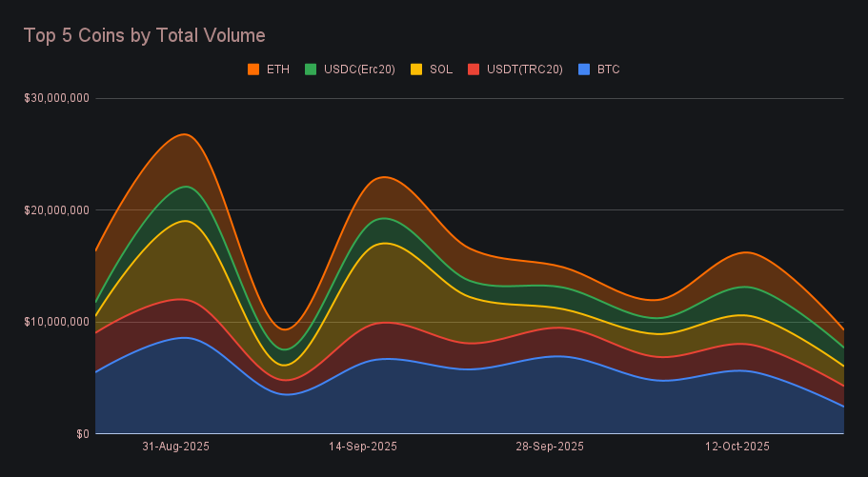
Task: Select the 14-Sep-2025 x-axis date label
Action: tap(362, 446)
